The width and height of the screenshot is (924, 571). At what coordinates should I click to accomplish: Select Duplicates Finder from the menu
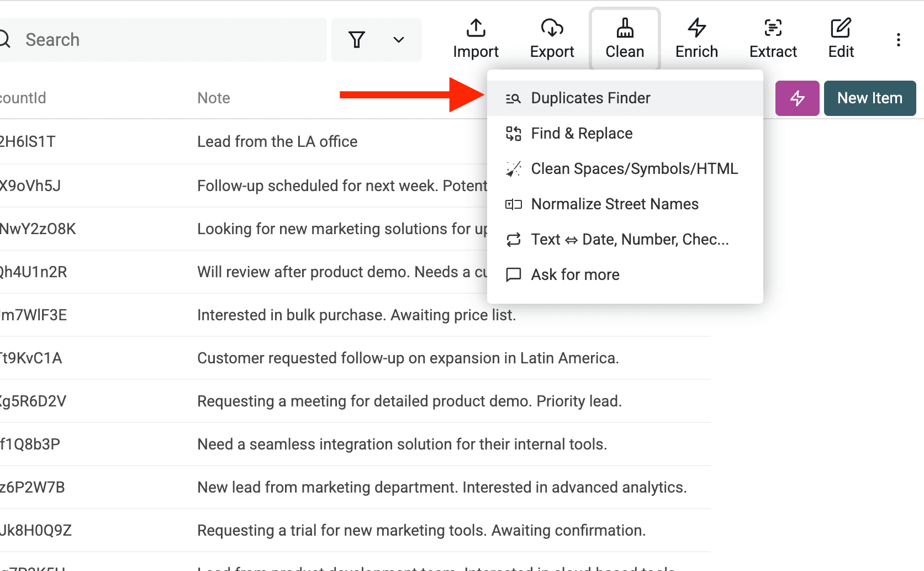click(x=590, y=98)
